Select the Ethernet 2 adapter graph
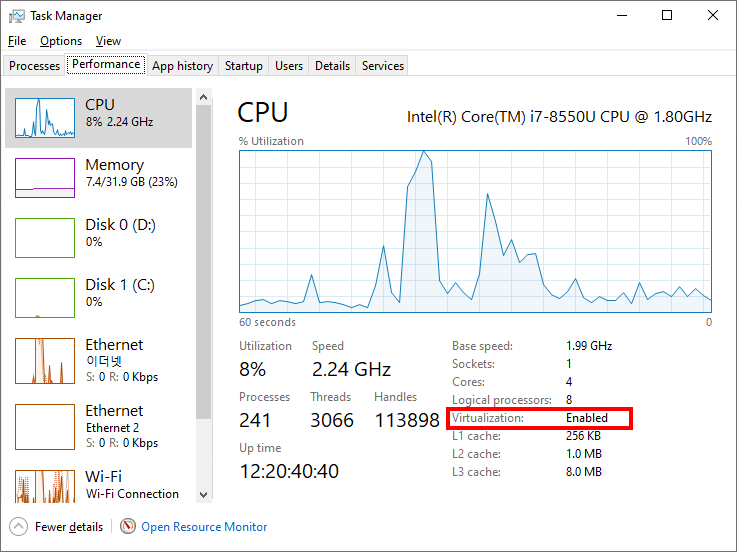737x552 pixels. click(44, 427)
